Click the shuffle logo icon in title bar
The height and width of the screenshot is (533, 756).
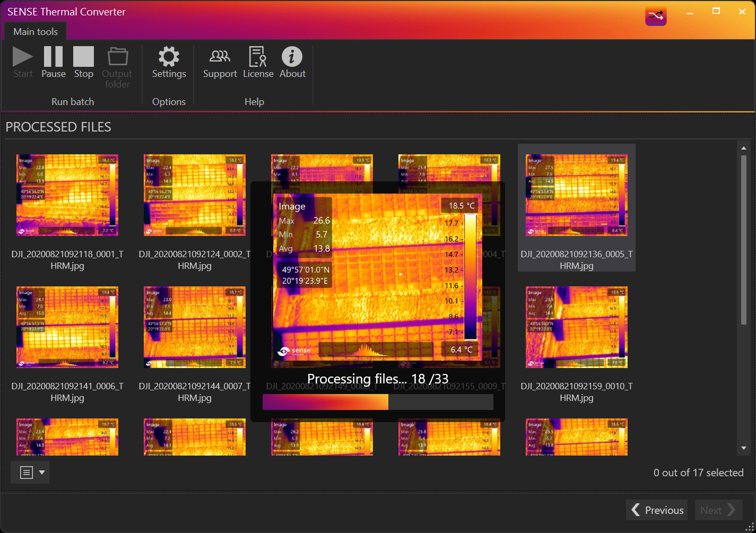pos(656,16)
